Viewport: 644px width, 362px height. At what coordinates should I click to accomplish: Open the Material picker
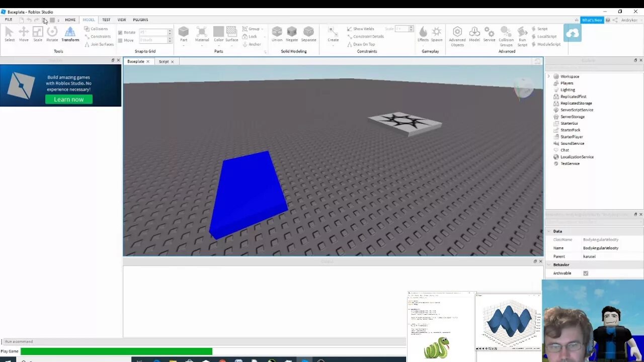202,34
